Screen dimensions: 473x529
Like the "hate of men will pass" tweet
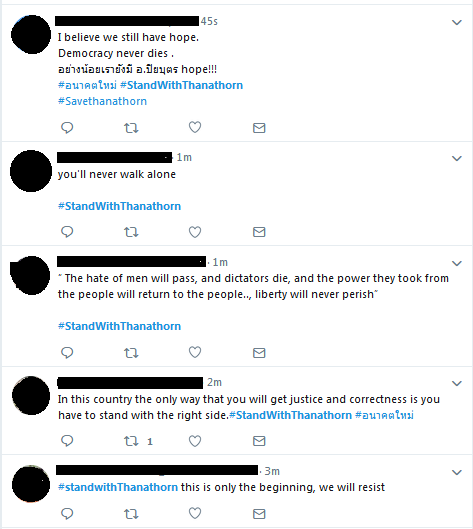tap(195, 352)
